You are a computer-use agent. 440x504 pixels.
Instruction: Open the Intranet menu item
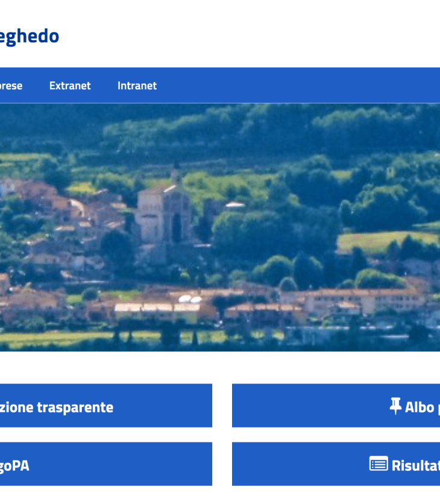pos(137,86)
